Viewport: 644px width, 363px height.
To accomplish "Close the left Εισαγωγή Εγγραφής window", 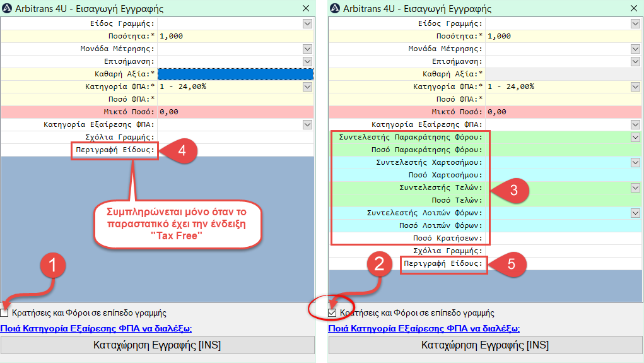I will point(306,8).
